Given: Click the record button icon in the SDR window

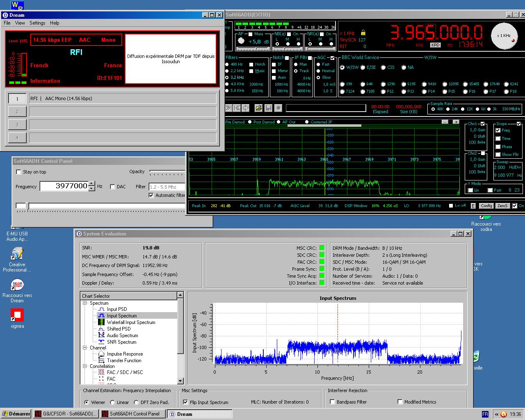Looking at the screenshot, I should (x=278, y=108).
